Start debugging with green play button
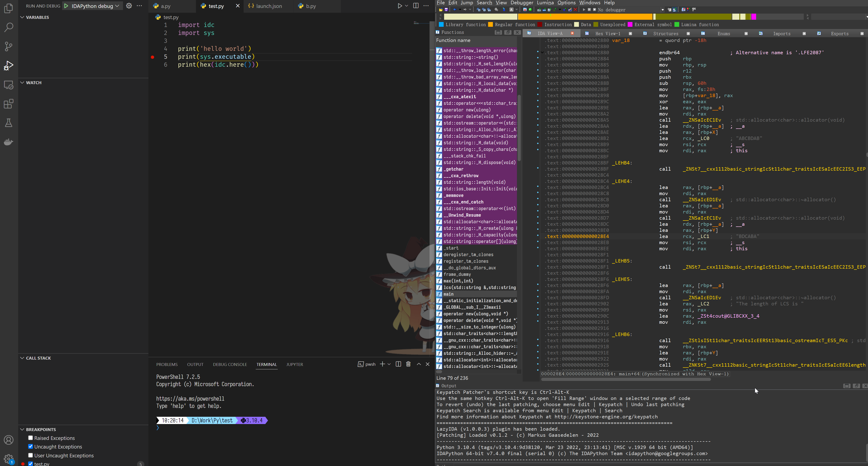The width and height of the screenshot is (868, 466). point(66,6)
